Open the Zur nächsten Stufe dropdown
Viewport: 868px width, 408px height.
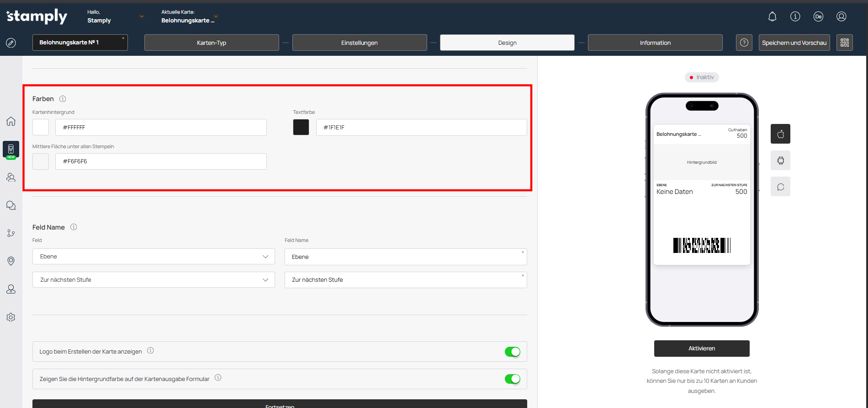[x=153, y=280]
